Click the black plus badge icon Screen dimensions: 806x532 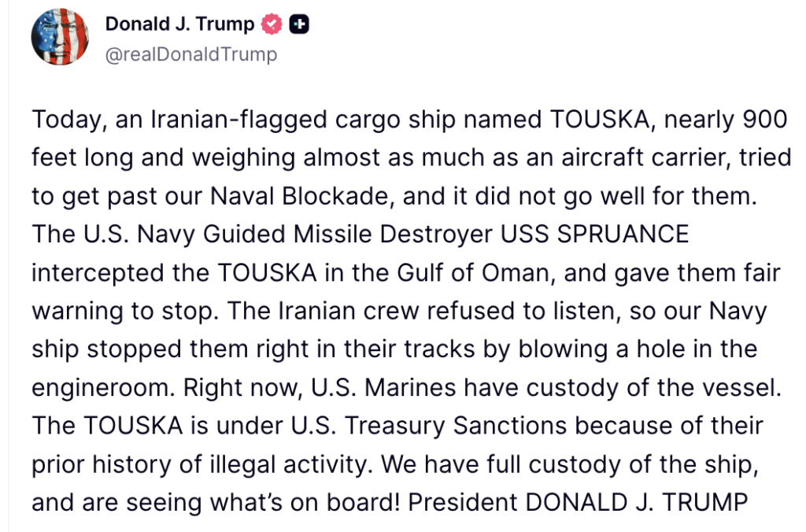(x=299, y=24)
